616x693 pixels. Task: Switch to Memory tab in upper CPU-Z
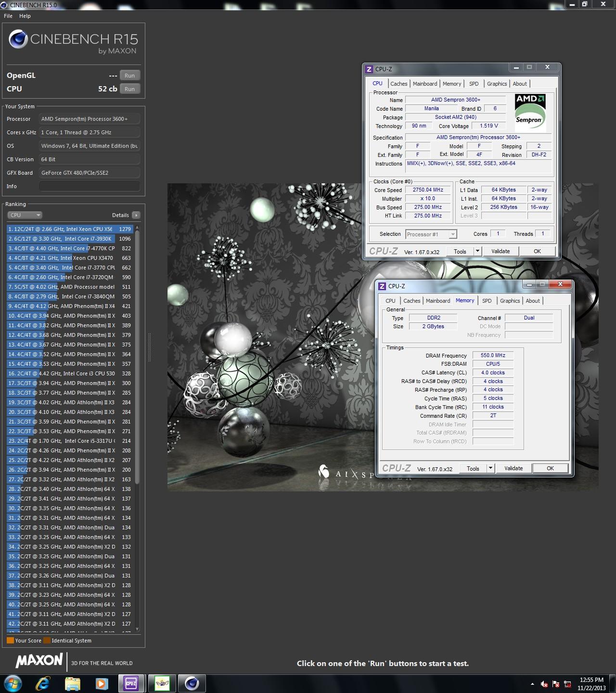click(x=452, y=84)
